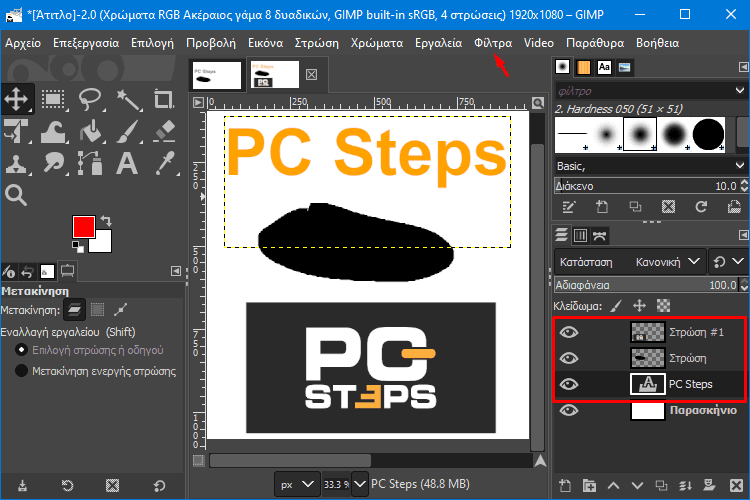Image resolution: width=750 pixels, height=500 pixels.
Task: Toggle lock pixels paintbrush icon
Action: (x=617, y=305)
